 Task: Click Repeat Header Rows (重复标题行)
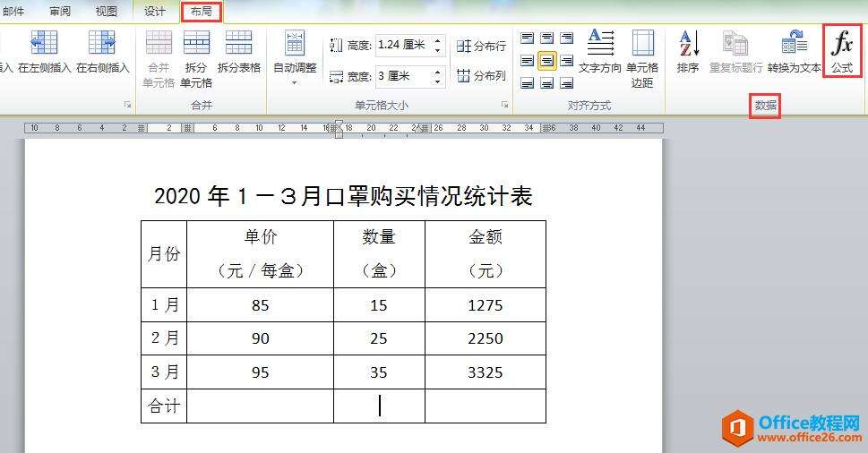point(735,52)
